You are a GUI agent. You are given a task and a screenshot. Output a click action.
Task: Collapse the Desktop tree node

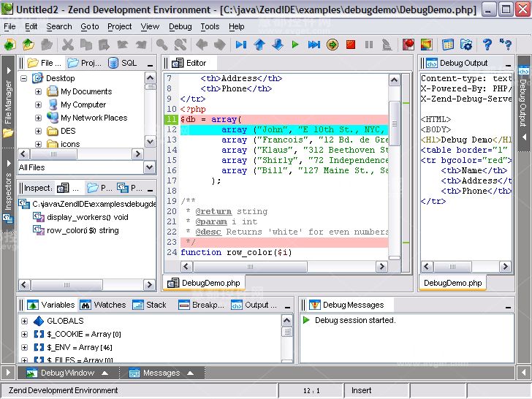[x=23, y=78]
